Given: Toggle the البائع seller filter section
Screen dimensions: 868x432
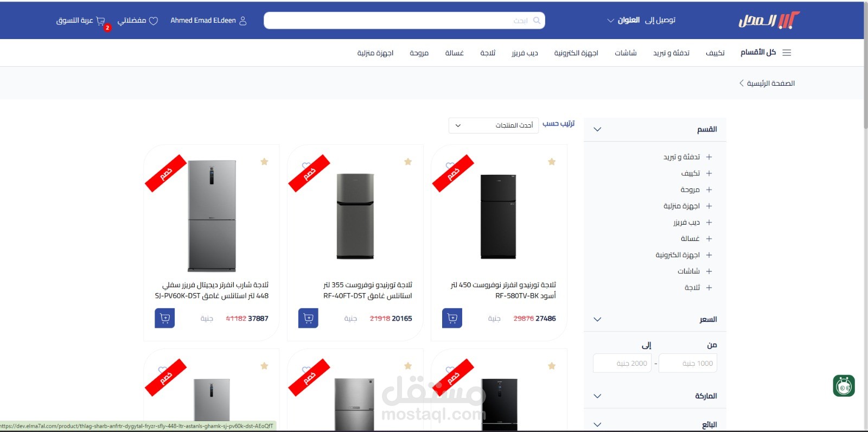Looking at the screenshot, I should click(655, 424).
